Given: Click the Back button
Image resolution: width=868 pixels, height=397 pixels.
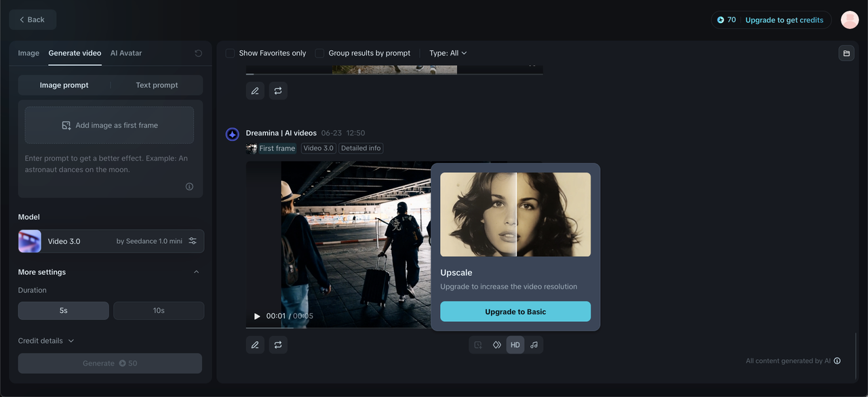Looking at the screenshot, I should (33, 20).
